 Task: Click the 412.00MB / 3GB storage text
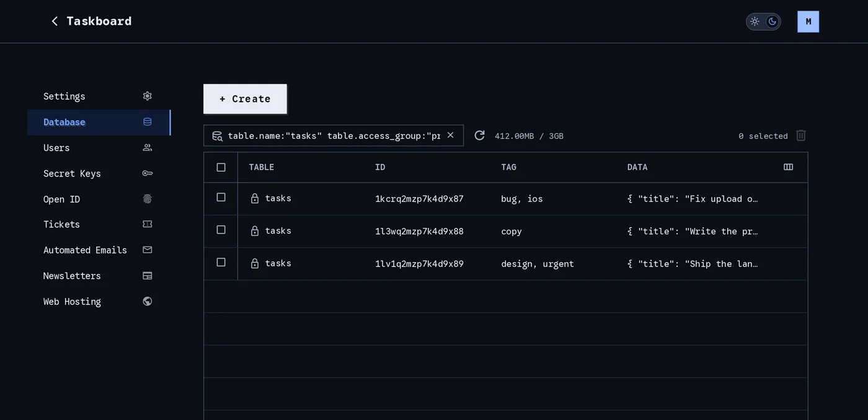coord(529,136)
